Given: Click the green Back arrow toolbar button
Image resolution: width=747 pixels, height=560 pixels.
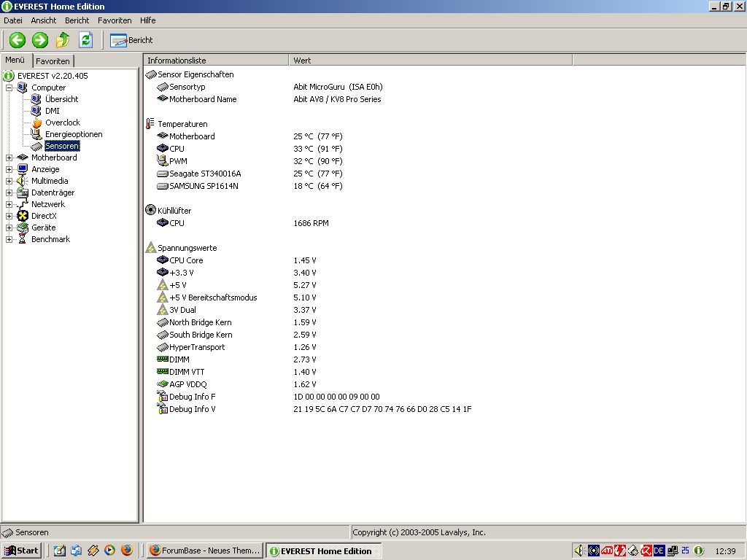Looking at the screenshot, I should pos(18,40).
